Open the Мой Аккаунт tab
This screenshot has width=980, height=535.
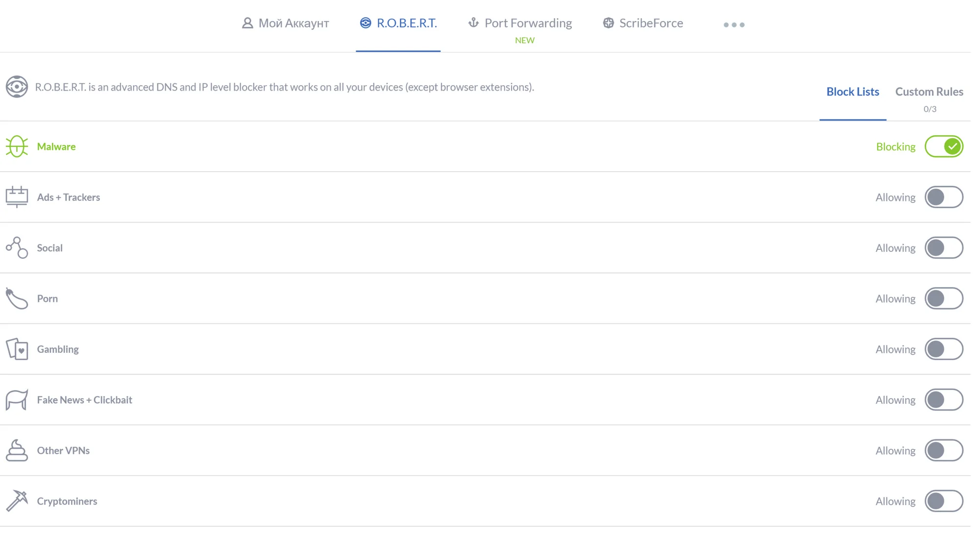286,23
